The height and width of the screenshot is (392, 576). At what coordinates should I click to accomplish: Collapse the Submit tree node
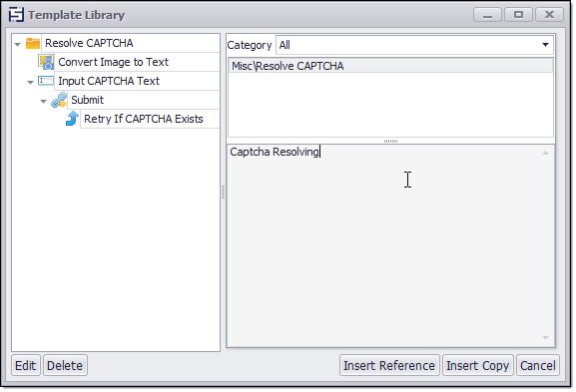pos(43,102)
